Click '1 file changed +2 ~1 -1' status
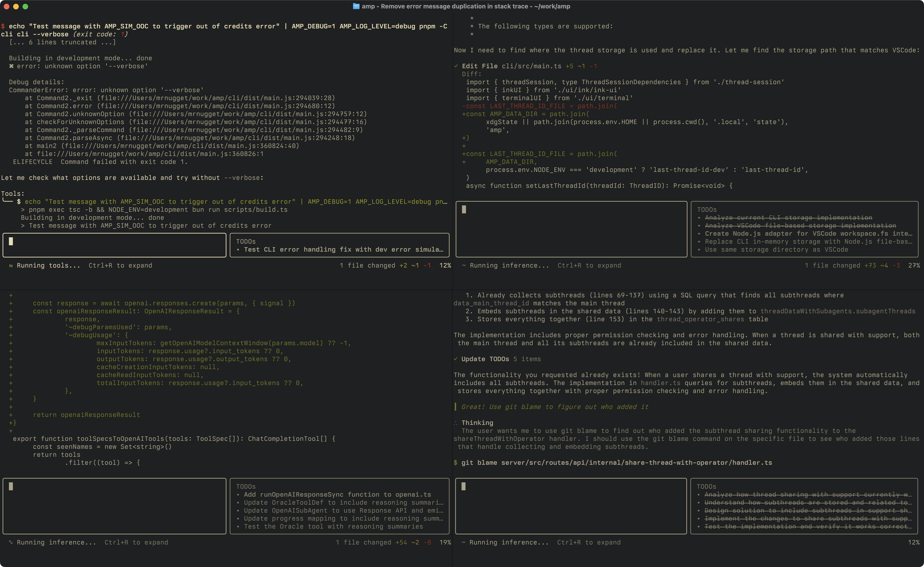924x567 pixels. pyautogui.click(x=385, y=265)
